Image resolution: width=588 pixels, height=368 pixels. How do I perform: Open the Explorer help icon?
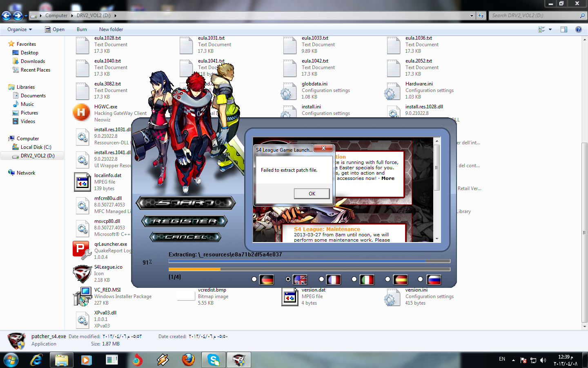pyautogui.click(x=578, y=29)
